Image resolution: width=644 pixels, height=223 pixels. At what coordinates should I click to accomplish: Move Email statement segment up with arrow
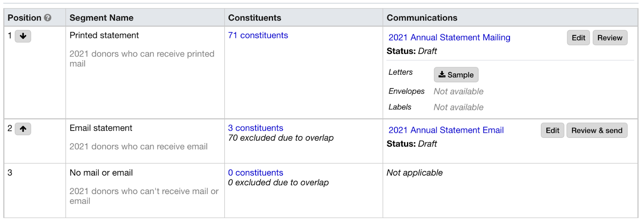(23, 129)
